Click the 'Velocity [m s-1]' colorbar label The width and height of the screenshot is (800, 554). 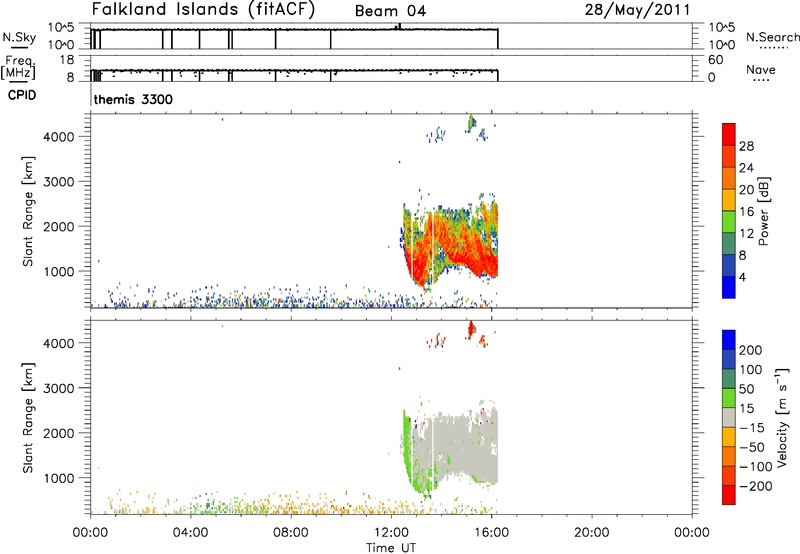click(x=783, y=417)
